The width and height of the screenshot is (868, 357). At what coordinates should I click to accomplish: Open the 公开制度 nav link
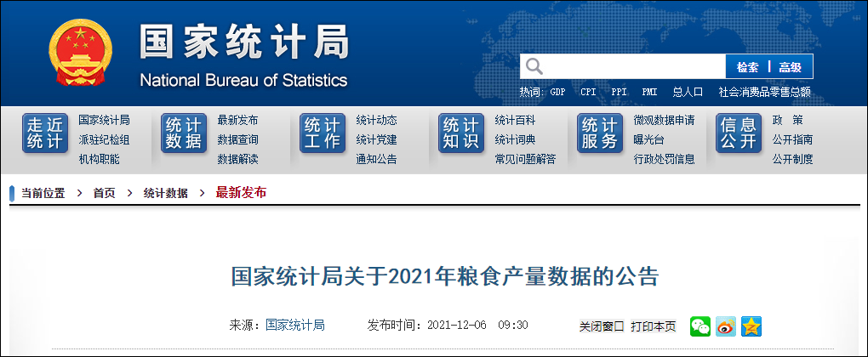[793, 160]
